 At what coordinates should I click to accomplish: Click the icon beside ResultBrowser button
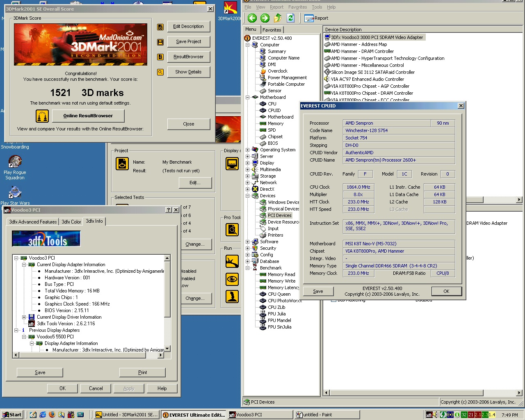tap(160, 57)
